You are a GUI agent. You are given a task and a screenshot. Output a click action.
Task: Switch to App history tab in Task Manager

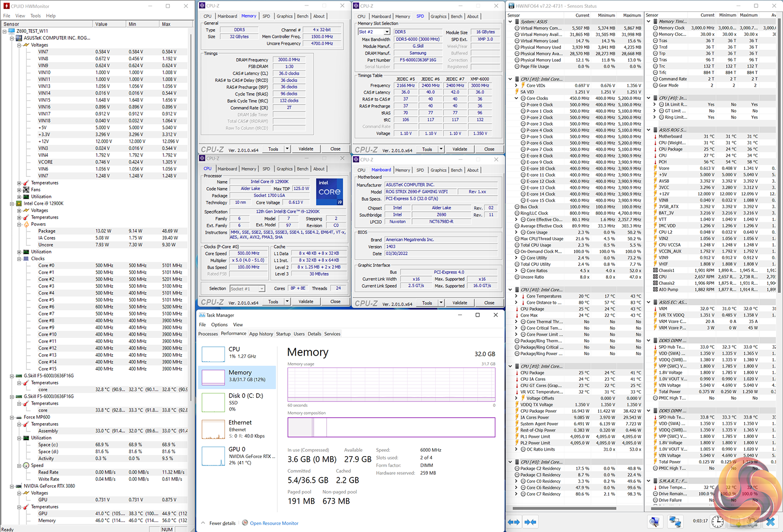coord(261,334)
